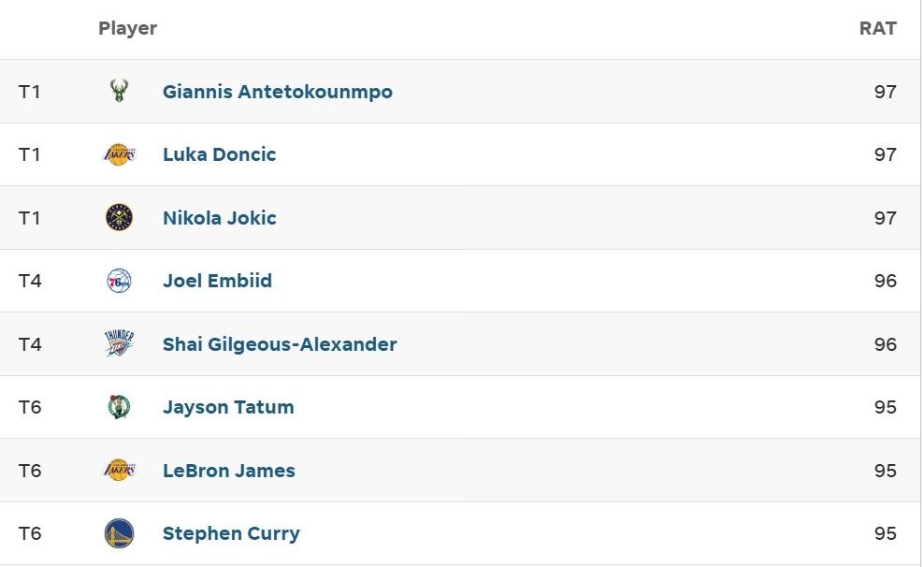Open Joel Embiid player profile
The height and width of the screenshot is (567, 924).
tap(217, 281)
